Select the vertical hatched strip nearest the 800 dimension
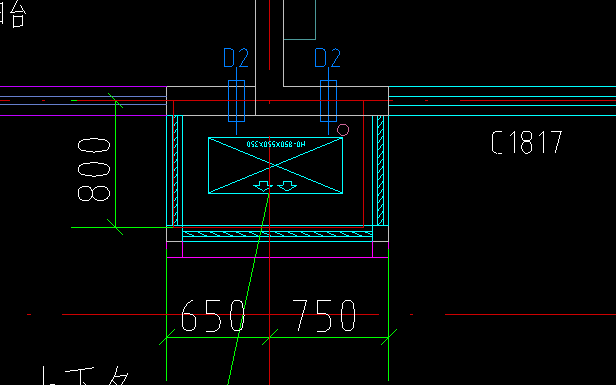The image size is (616, 385). pos(176,170)
